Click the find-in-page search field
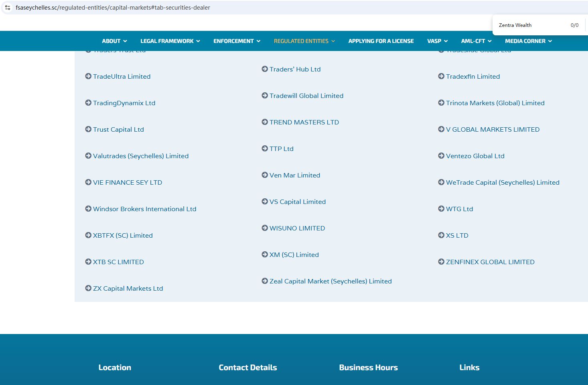 (529, 25)
